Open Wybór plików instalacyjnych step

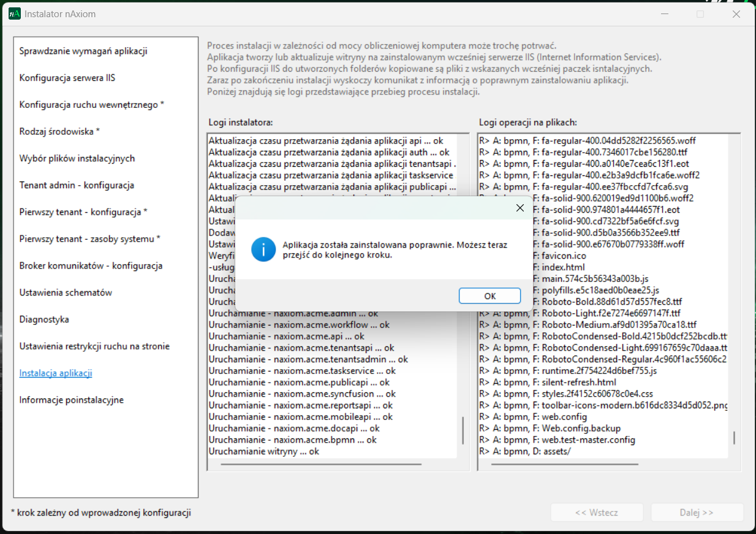[77, 158]
